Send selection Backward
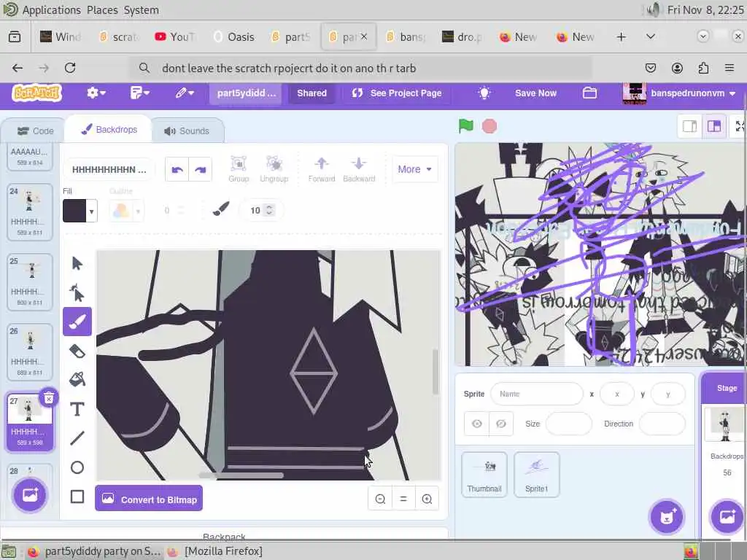Screen dimensions: 747x560 click(x=359, y=169)
